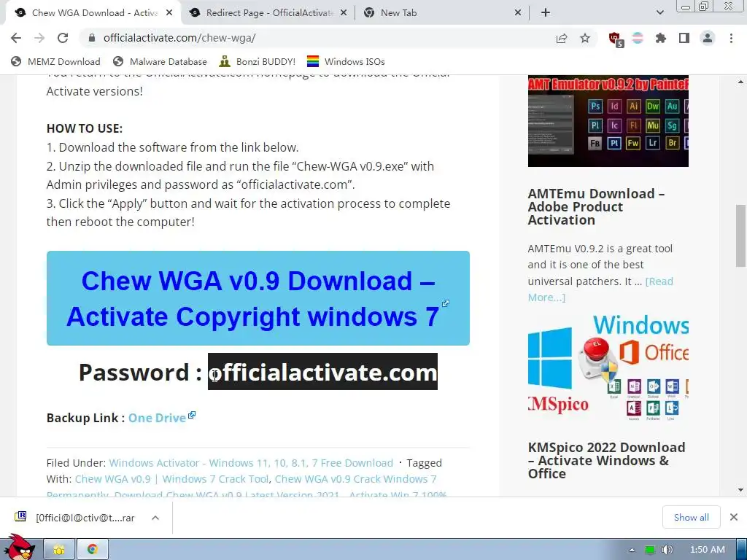Reload the page with the refresh icon
The height and width of the screenshot is (560, 747).
tap(63, 38)
